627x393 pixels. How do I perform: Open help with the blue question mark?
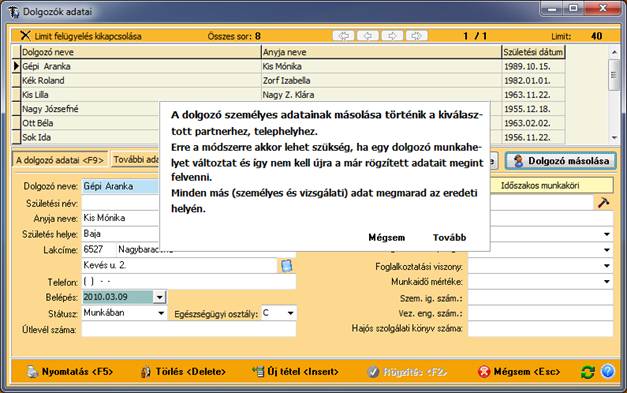click(x=607, y=372)
